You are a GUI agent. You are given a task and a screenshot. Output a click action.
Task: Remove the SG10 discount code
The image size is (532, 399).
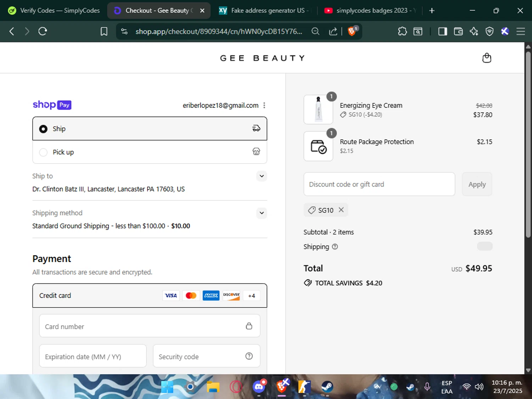341,210
